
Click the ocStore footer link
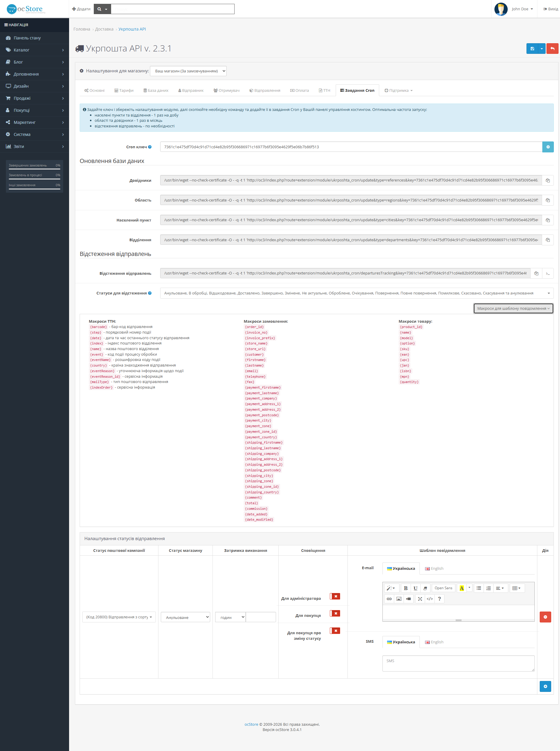(x=251, y=724)
